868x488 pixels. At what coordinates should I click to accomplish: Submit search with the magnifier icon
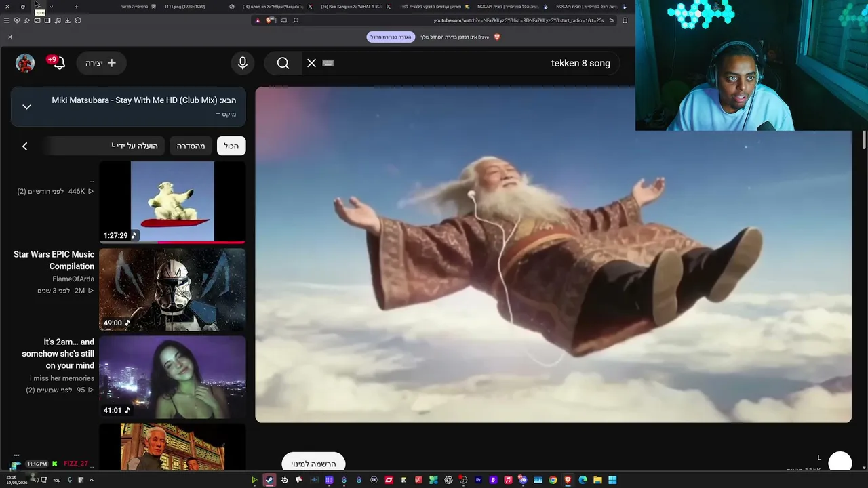pos(283,63)
